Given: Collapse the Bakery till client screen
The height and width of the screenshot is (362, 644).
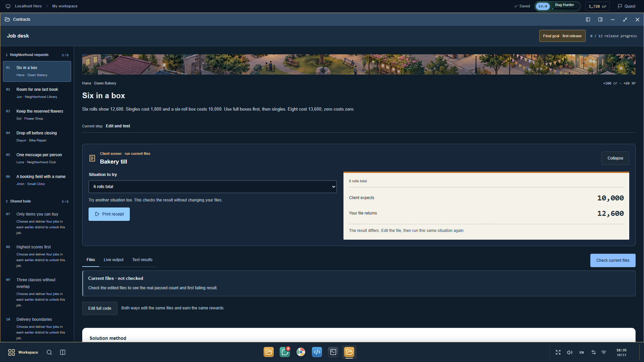Looking at the screenshot, I should click(615, 158).
